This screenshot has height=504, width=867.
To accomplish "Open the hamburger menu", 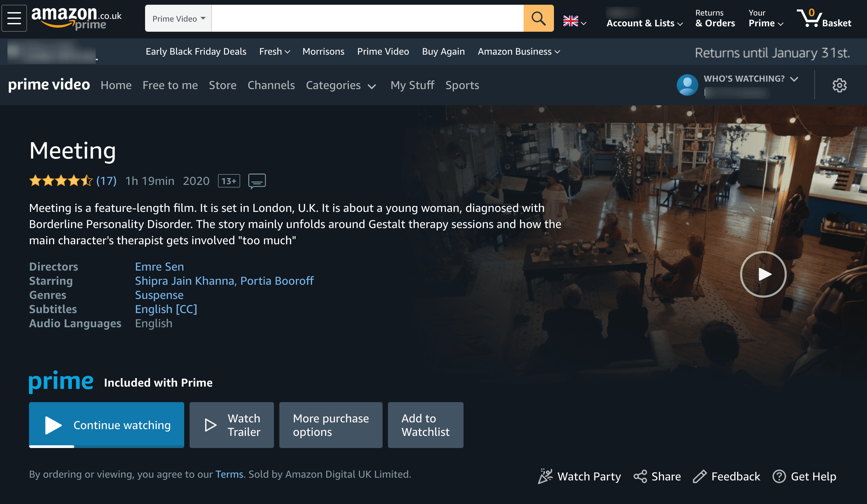I will point(14,18).
